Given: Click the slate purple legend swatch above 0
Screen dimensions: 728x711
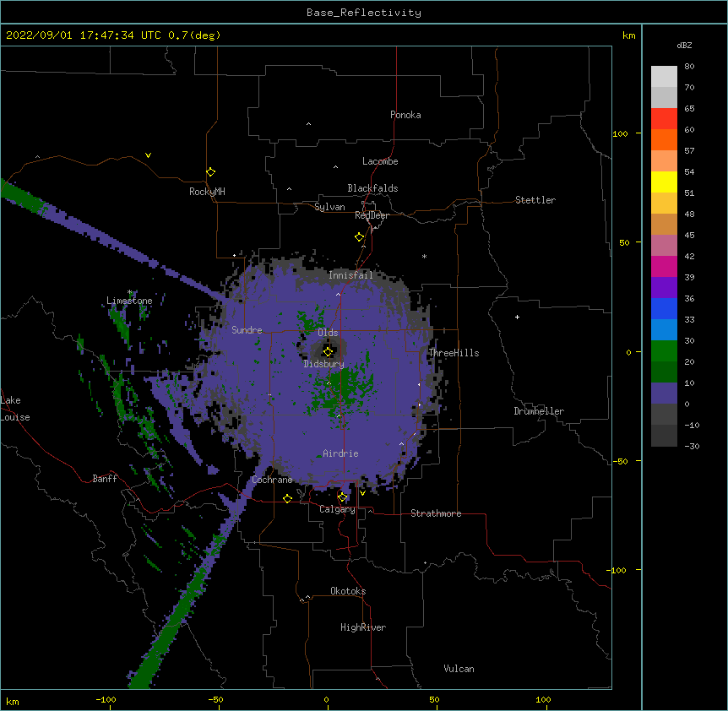Looking at the screenshot, I should pyautogui.click(x=664, y=393).
